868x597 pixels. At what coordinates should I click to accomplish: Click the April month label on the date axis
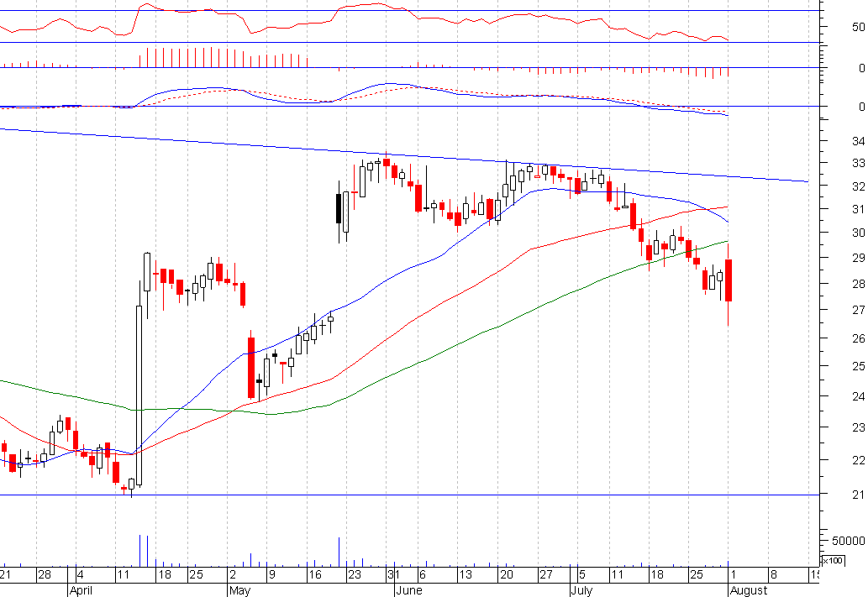coord(81,590)
